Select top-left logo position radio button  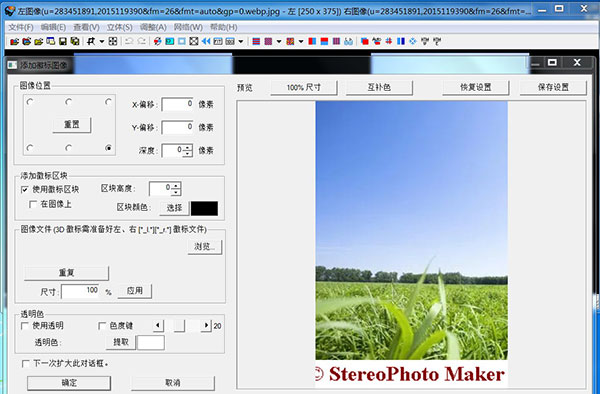(30, 102)
